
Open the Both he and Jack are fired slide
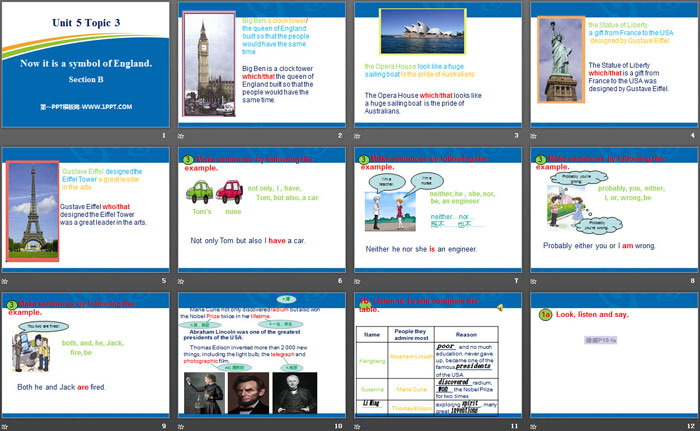point(86,355)
